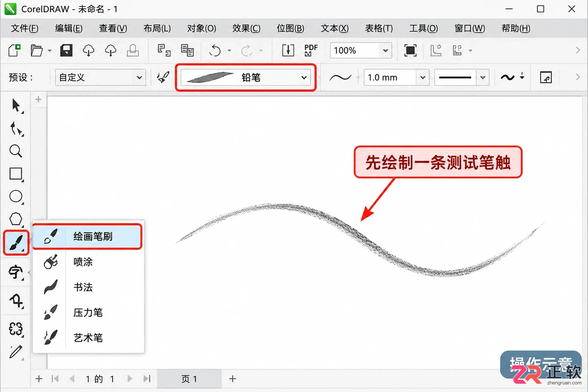Select the Polygon tool
The image size is (588, 392).
(16, 219)
